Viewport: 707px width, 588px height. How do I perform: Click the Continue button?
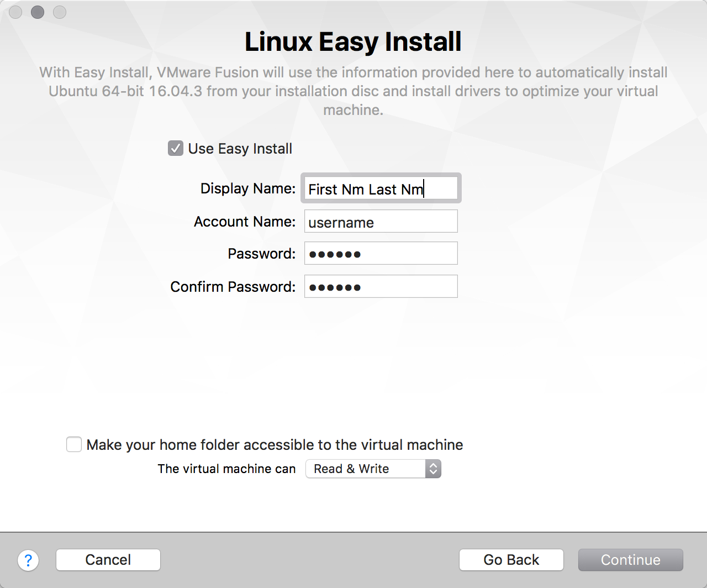tap(631, 560)
